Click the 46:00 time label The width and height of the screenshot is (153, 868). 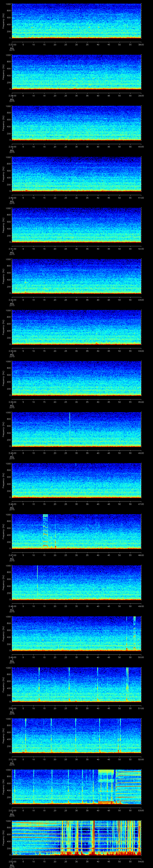point(141,453)
